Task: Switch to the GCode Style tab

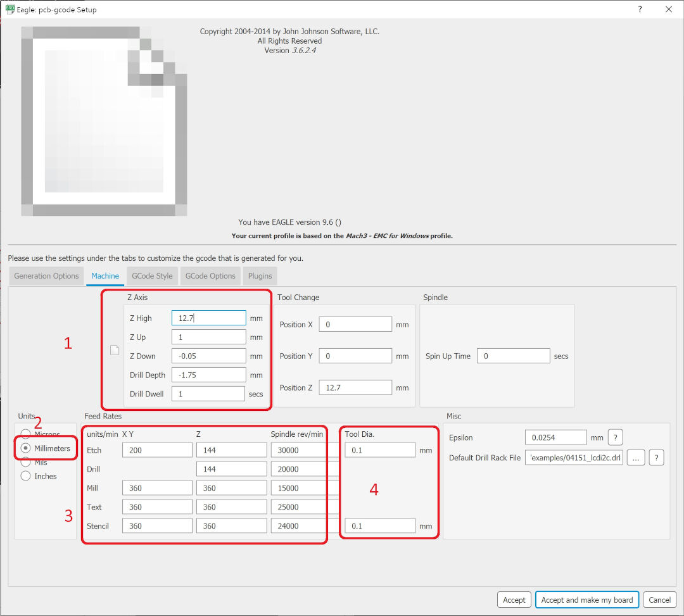Action: (152, 276)
